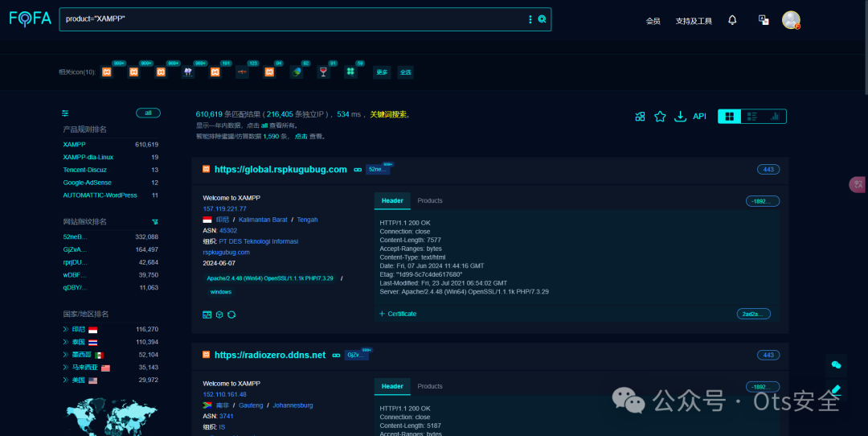Click the code view icon under windows tag
The height and width of the screenshot is (436, 868).
click(207, 315)
